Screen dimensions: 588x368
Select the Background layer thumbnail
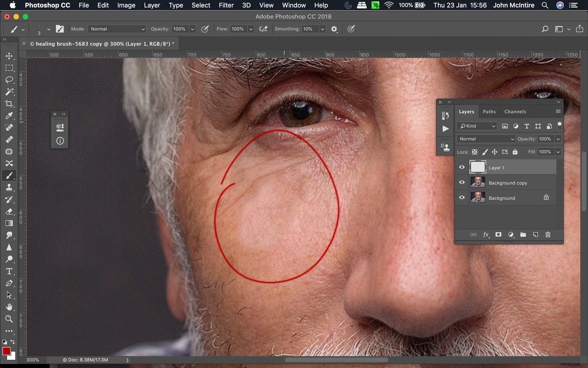click(477, 197)
